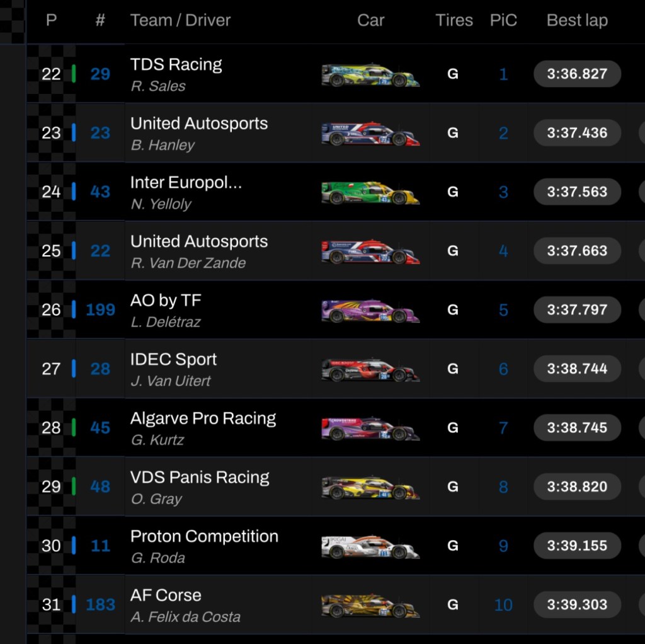Click the PiC column header
Image resolution: width=645 pixels, height=644 pixels.
click(x=503, y=20)
